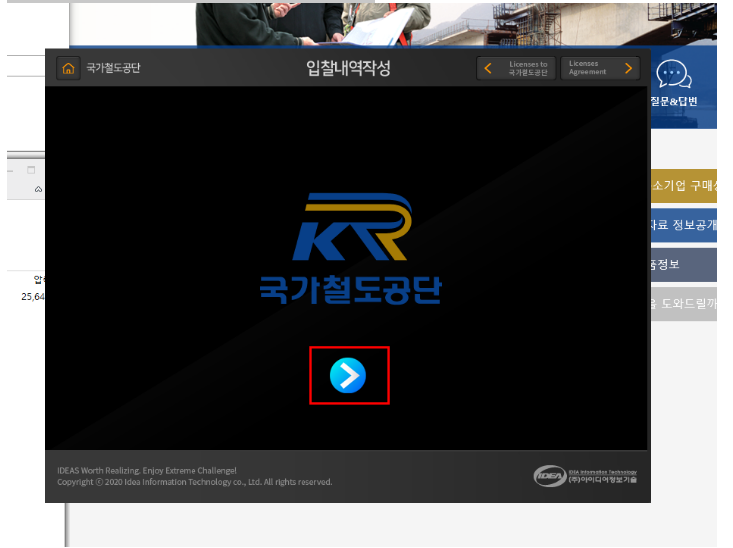Click the 도와드릴까 help banner

[683, 304]
